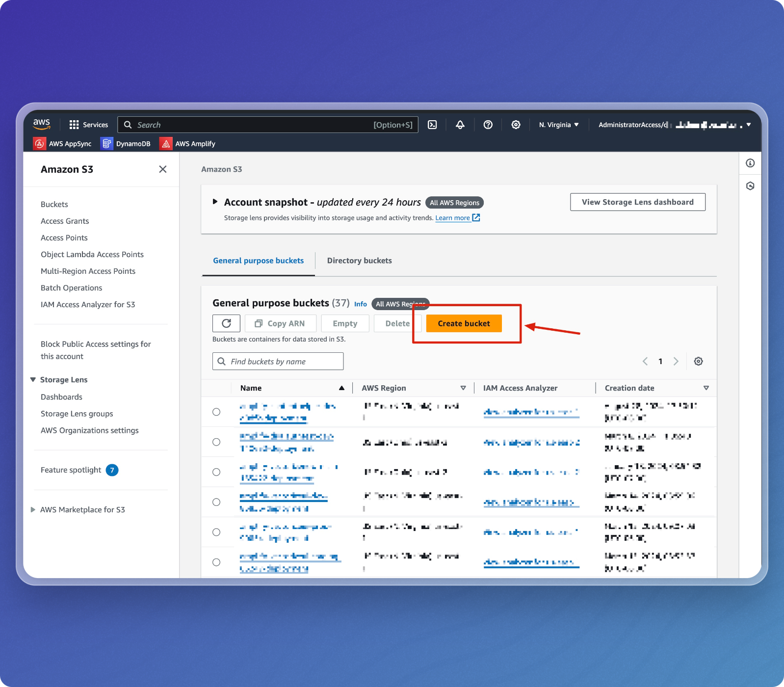Click the AWS logo home icon
This screenshot has height=687, width=784.
click(42, 124)
